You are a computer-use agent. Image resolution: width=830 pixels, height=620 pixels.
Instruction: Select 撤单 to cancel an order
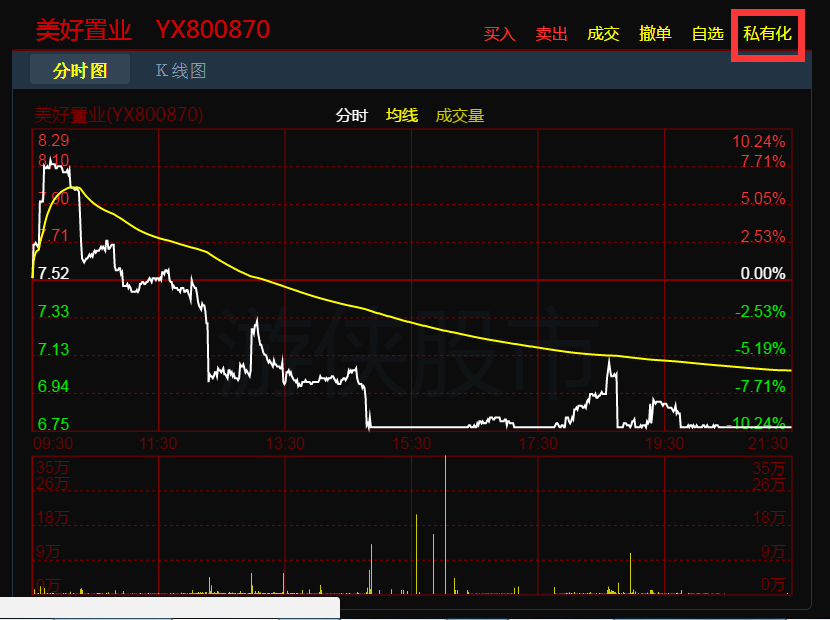655,34
